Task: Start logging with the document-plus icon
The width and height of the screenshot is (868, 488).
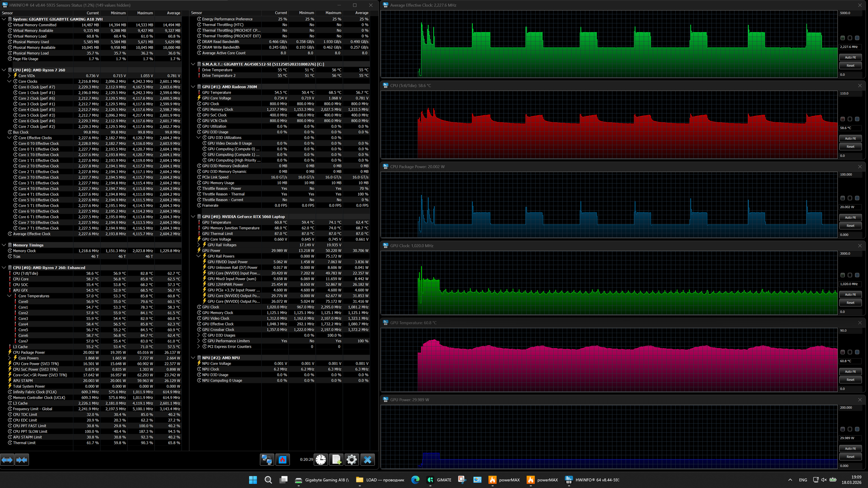Action: click(x=336, y=460)
